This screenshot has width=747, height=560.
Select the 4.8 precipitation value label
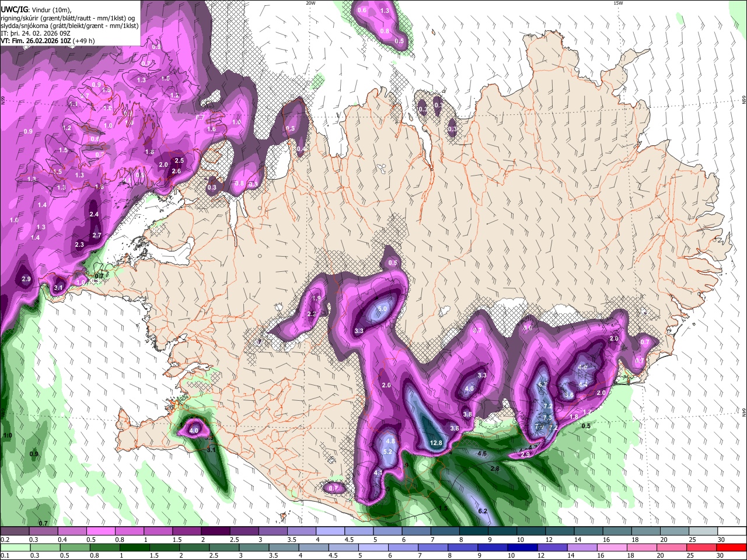[x=391, y=442]
